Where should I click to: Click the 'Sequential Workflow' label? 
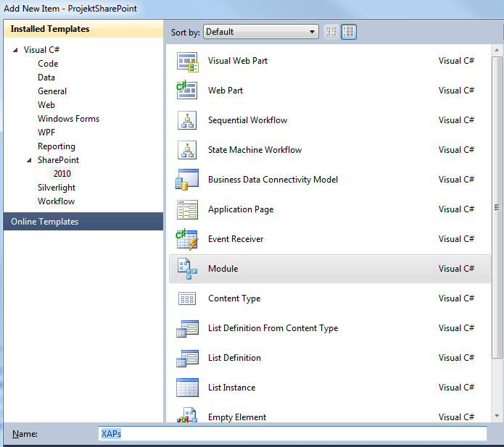click(247, 120)
